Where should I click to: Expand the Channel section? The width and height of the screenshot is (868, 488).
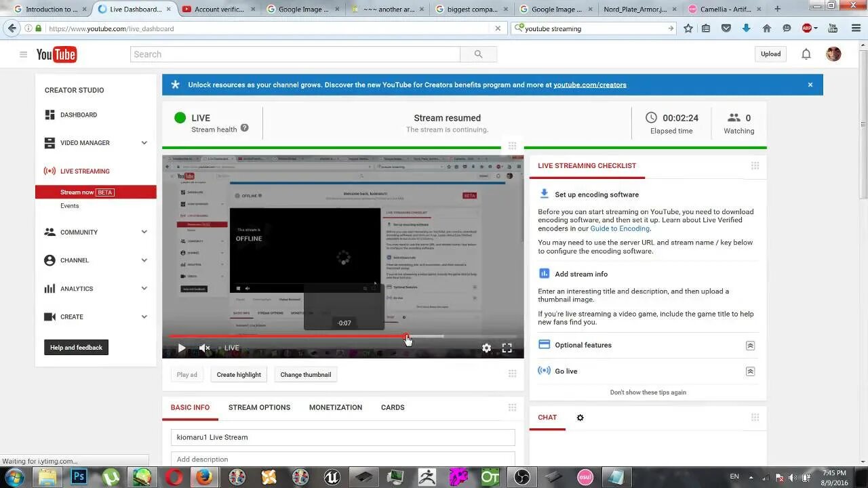tap(144, 260)
